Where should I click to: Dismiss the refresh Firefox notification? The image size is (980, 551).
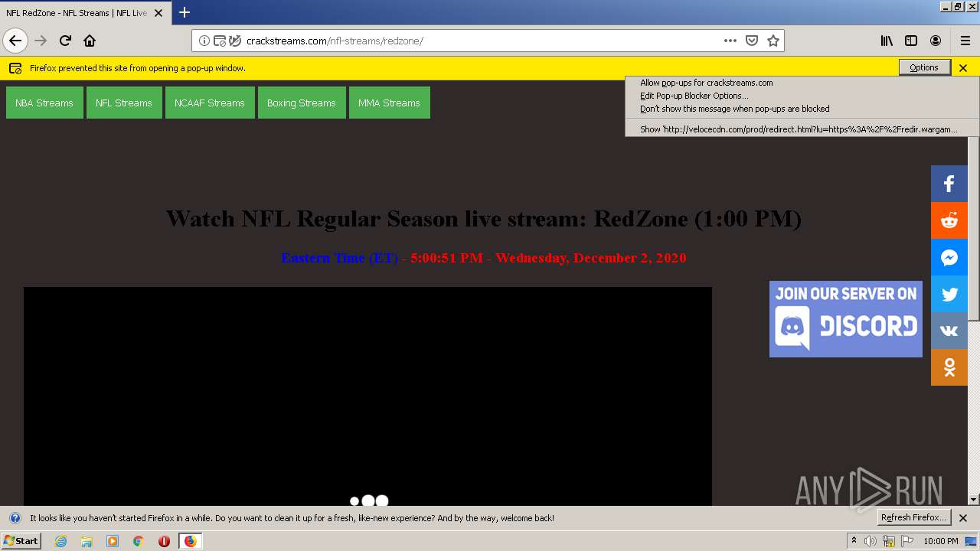[x=963, y=518]
